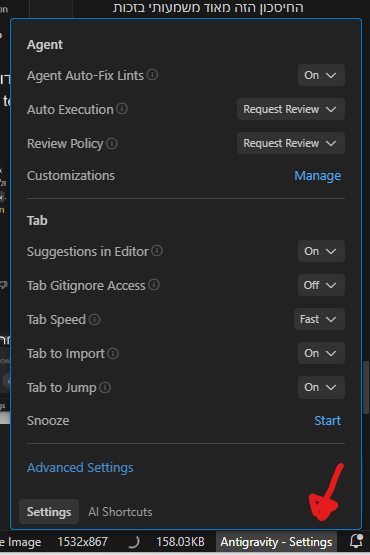The image size is (370, 555).
Task: Switch to the Settings tab
Action: (49, 511)
